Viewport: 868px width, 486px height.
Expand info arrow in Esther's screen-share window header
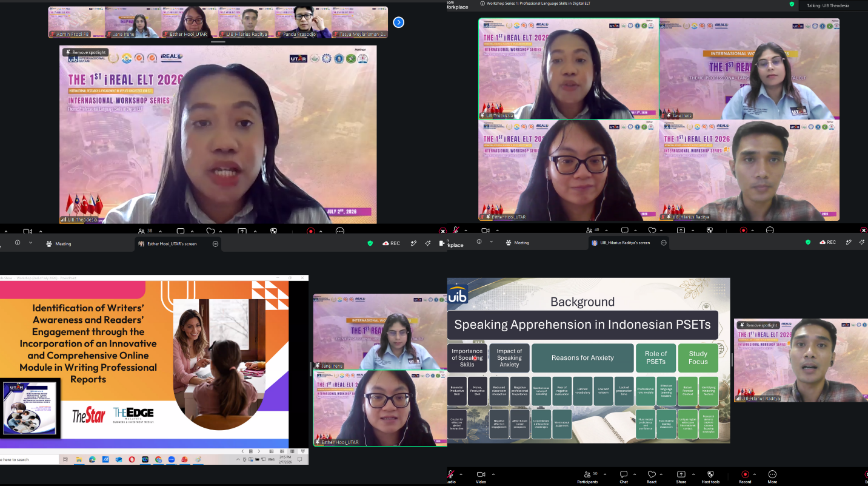click(x=29, y=243)
